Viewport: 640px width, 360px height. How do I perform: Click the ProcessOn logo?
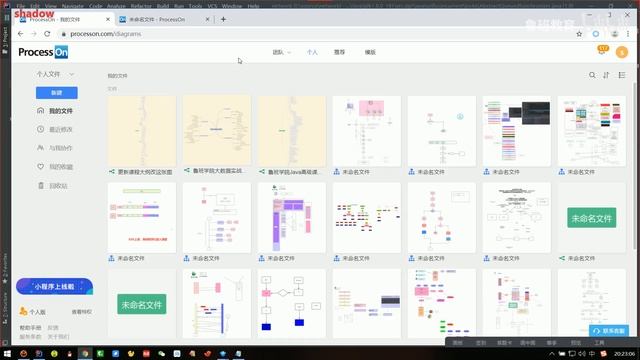pyautogui.click(x=43, y=52)
